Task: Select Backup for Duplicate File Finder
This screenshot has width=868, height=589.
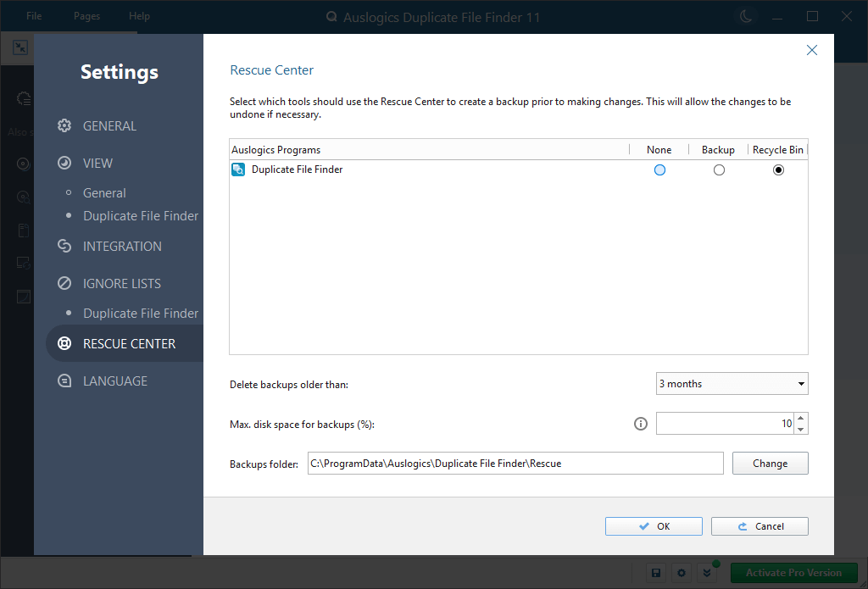Action: coord(719,170)
